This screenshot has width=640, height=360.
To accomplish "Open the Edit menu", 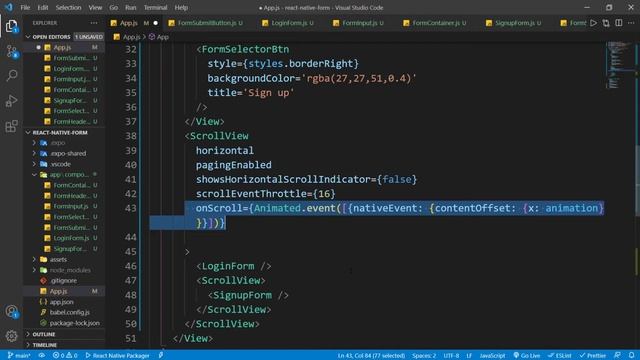I will point(42,7).
